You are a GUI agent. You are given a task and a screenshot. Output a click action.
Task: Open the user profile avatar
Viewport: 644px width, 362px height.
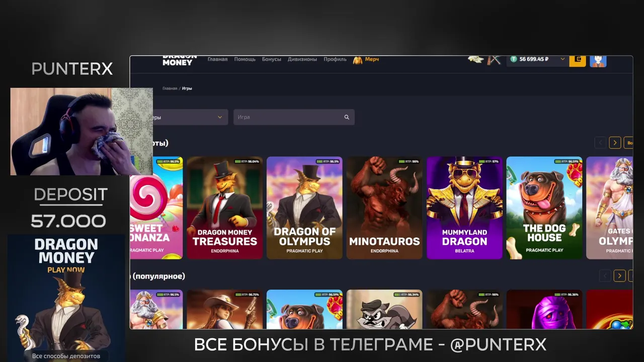click(x=598, y=60)
